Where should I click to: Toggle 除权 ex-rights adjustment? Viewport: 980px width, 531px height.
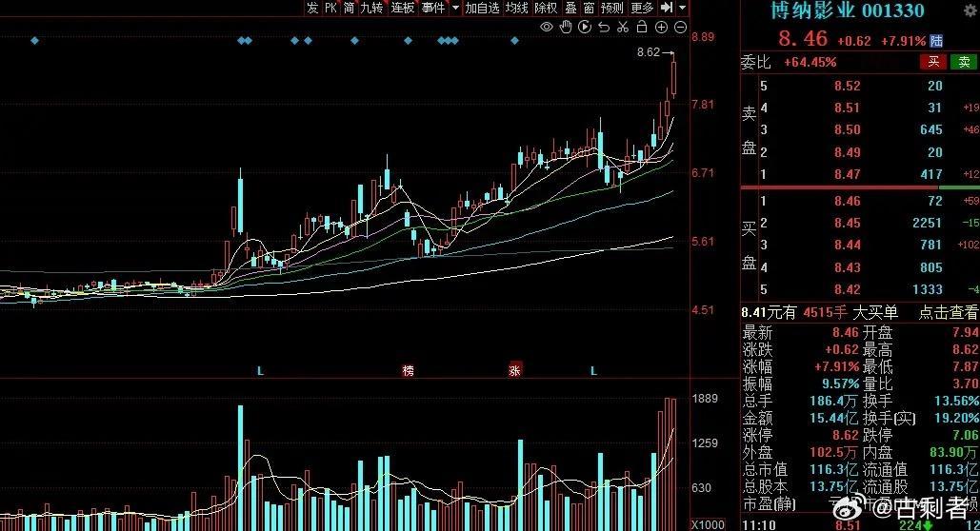tap(546, 8)
